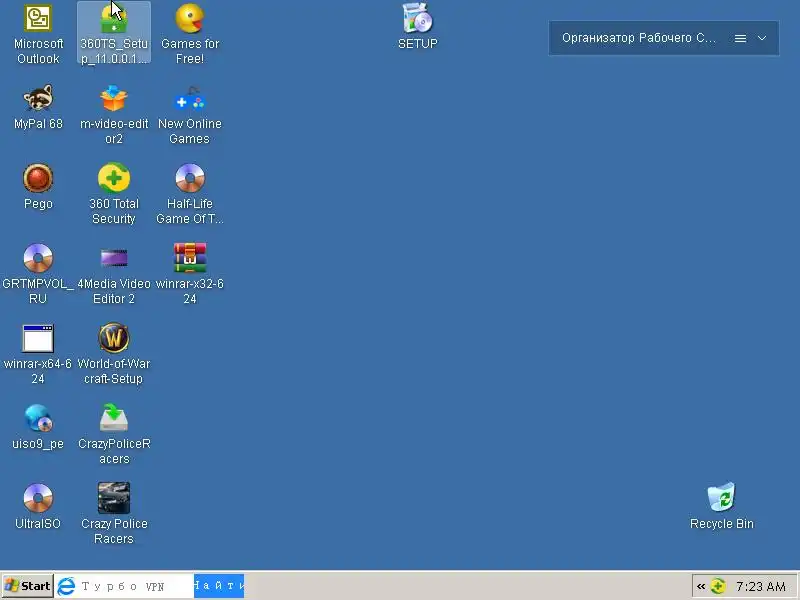
Task: Select the winrar-x32-624 installer icon
Action: 190,274
